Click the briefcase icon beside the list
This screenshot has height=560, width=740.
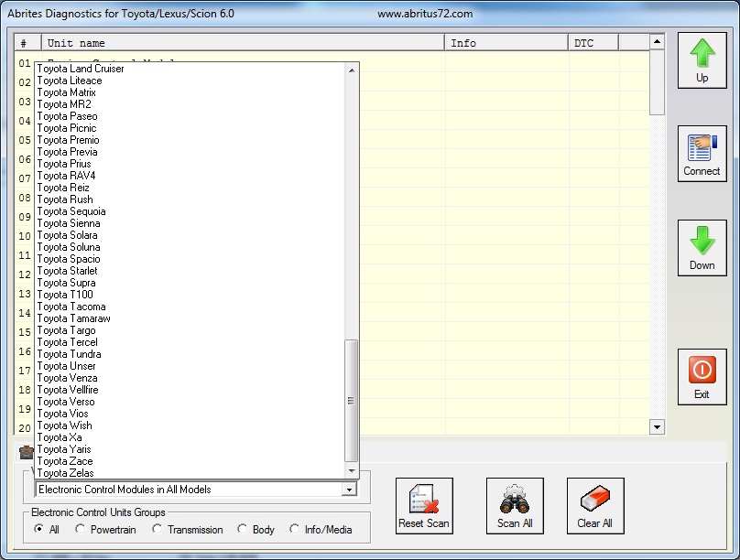[x=26, y=453]
